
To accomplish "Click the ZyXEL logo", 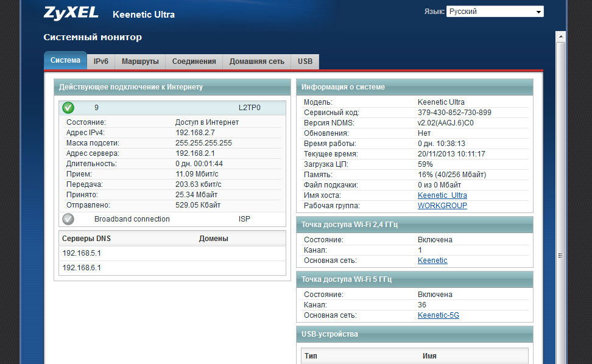I will [x=71, y=13].
